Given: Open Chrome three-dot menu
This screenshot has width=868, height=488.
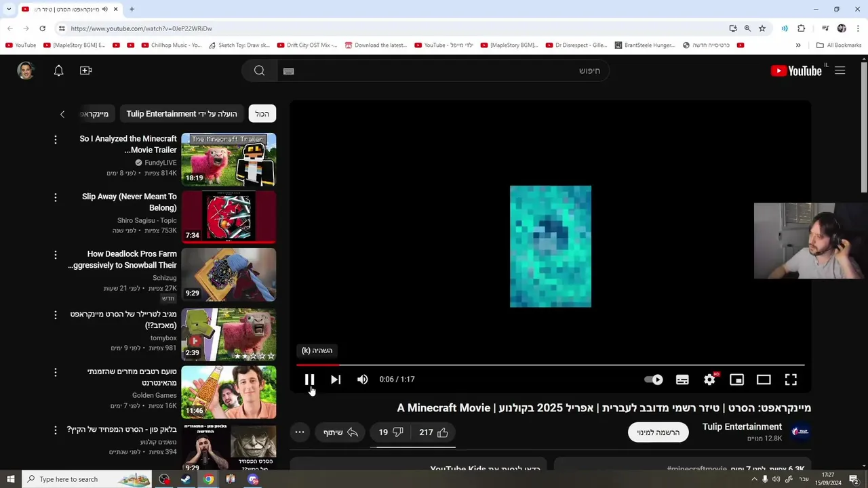Looking at the screenshot, I should [x=858, y=28].
